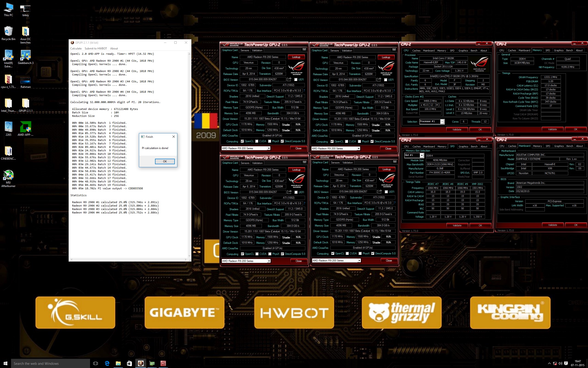Close the Finish dialog with X
Screen dimensions: 588x368
[173, 137]
